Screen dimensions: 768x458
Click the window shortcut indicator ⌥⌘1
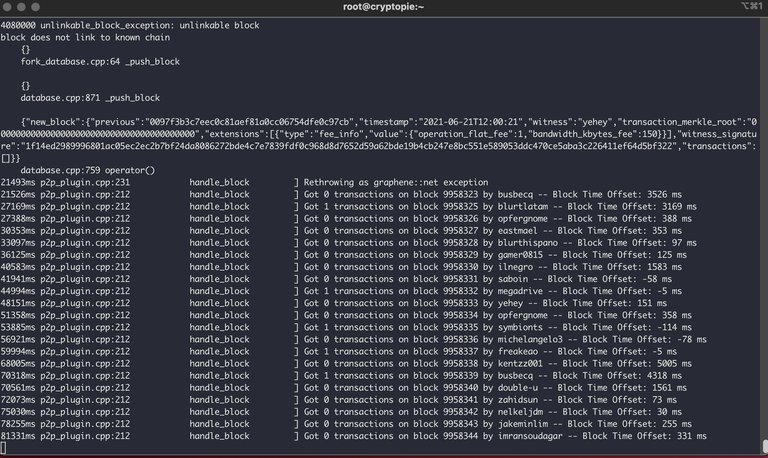pos(751,6)
